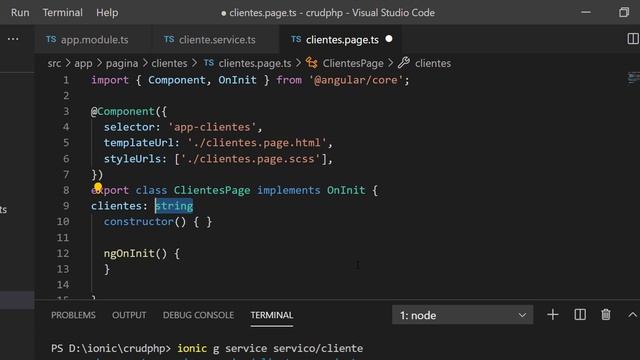640x360 pixels.
Task: Select the TERMINAL panel tab
Action: [272, 315]
